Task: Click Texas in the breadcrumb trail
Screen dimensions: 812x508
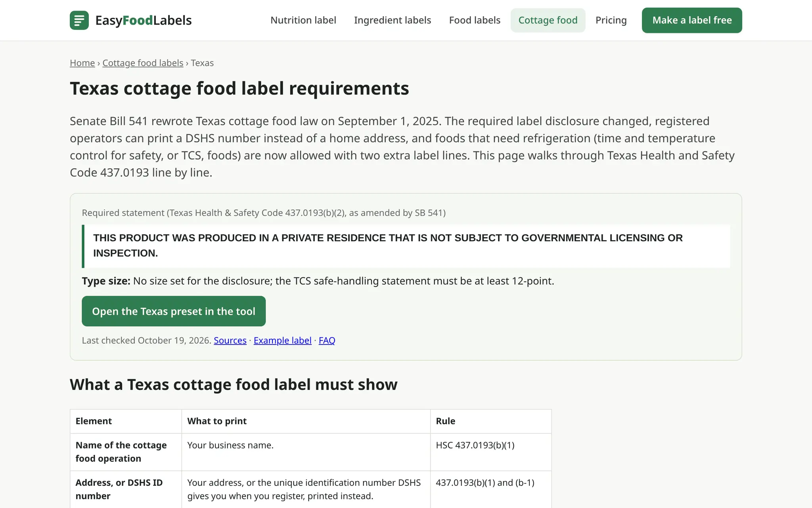Action: [202, 63]
